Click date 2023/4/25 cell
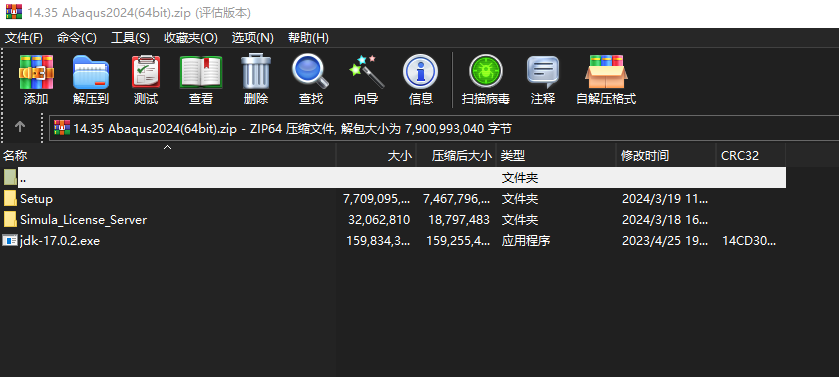Viewport: 839px width, 377px height. point(665,241)
